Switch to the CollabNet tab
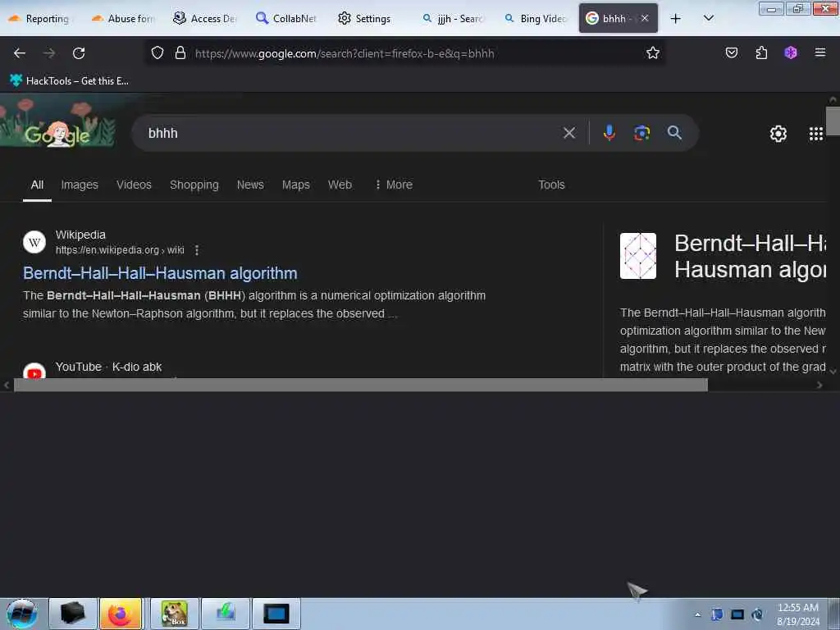Image resolution: width=840 pixels, height=630 pixels. point(286,19)
